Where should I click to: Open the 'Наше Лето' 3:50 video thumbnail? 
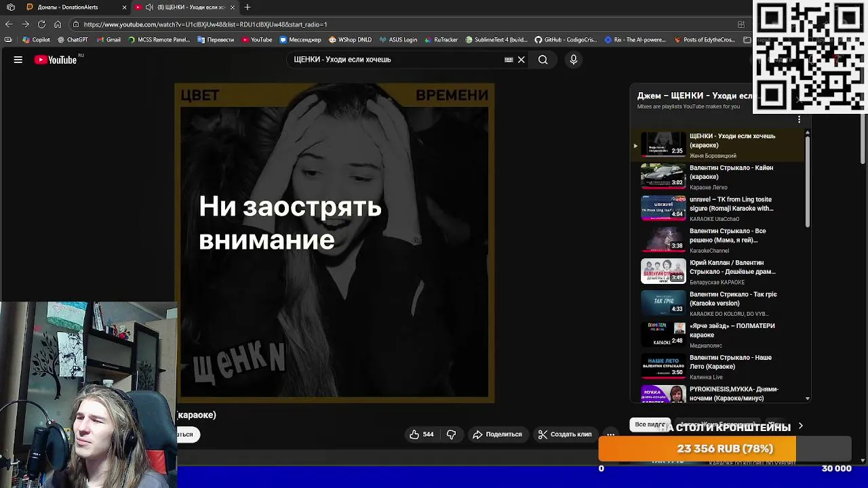(663, 366)
